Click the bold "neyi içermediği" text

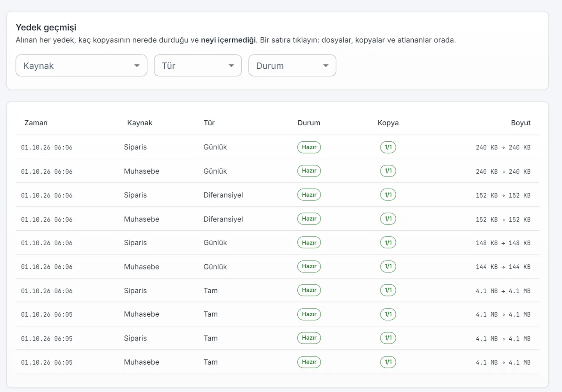coord(228,40)
